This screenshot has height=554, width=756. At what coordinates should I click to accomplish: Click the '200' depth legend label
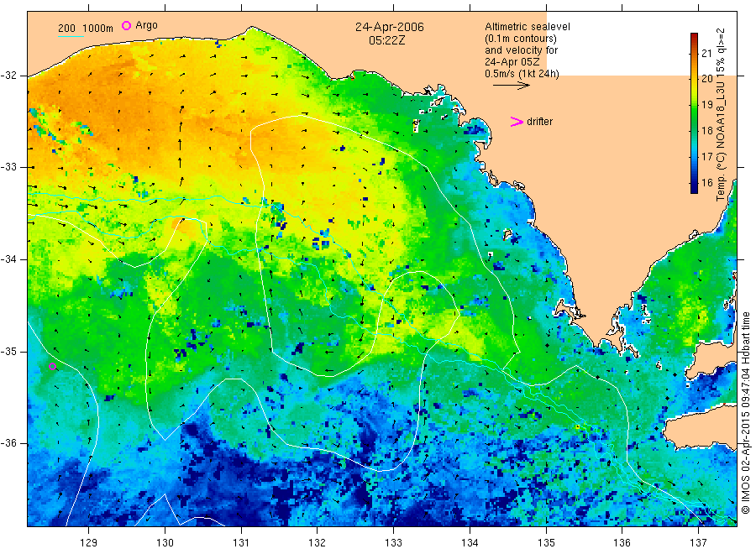click(66, 29)
